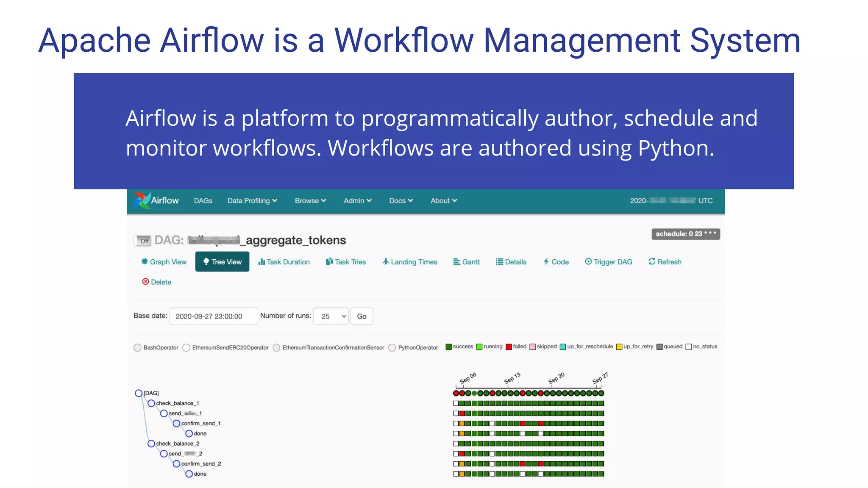Click the UTC clock in the navbar
The image size is (868, 488).
tap(671, 201)
